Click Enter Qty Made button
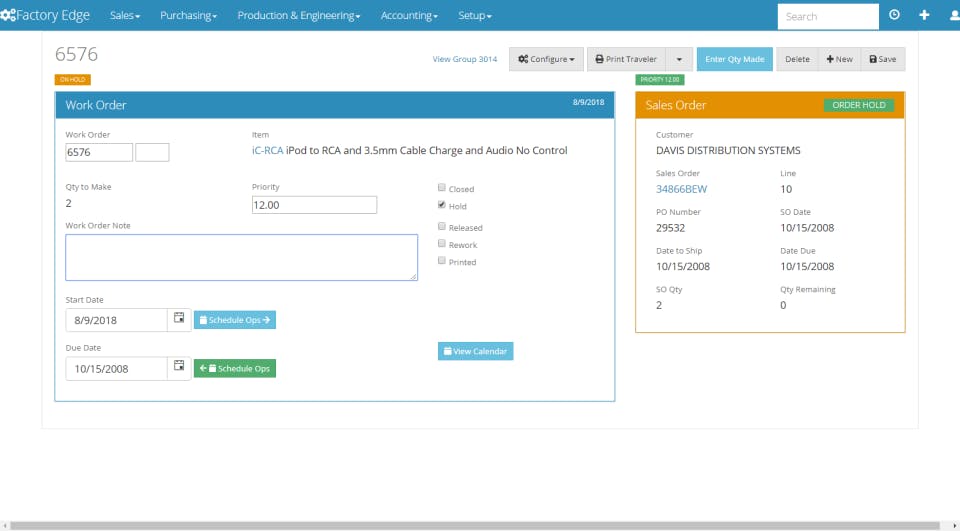 click(x=735, y=59)
